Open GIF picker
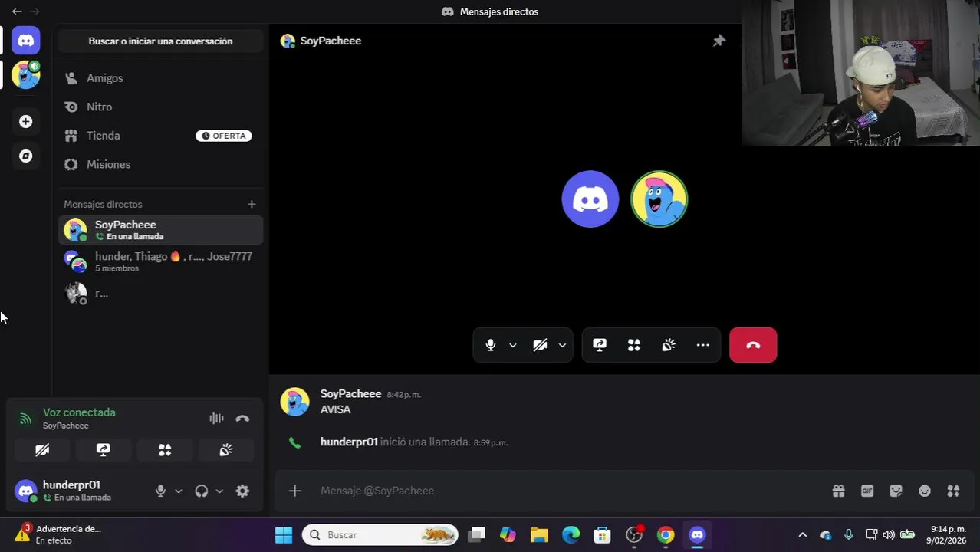The height and width of the screenshot is (552, 980). tap(867, 491)
